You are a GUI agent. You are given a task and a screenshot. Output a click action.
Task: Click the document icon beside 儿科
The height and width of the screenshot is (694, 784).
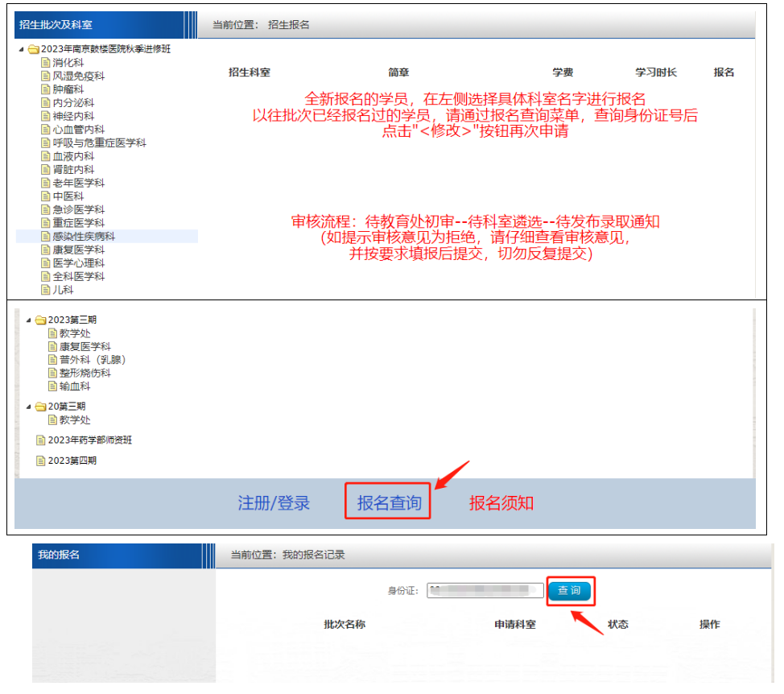46,290
